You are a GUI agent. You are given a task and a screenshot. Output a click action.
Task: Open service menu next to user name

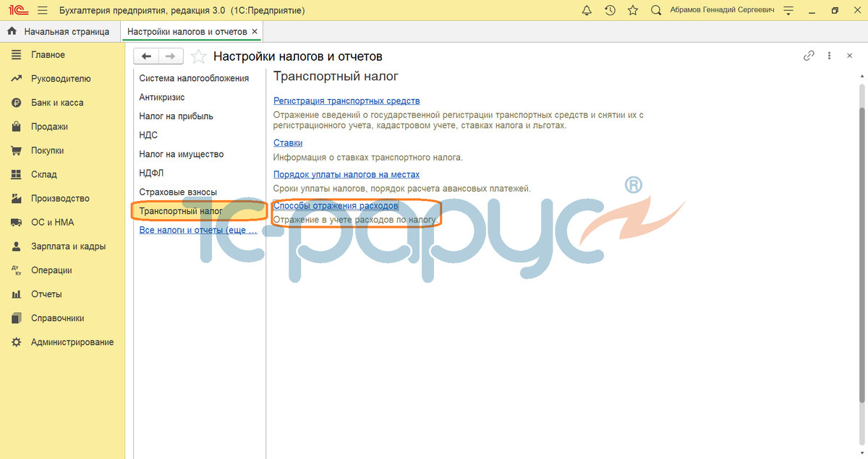pyautogui.click(x=788, y=11)
